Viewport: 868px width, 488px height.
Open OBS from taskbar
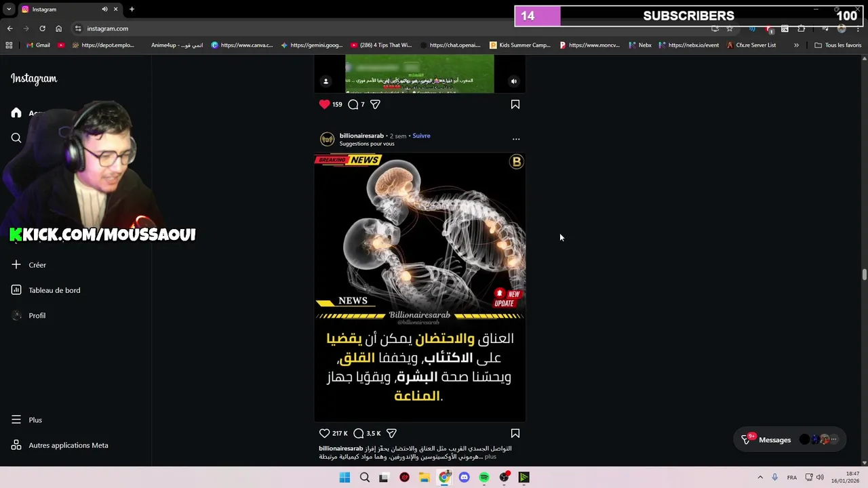[x=504, y=477]
